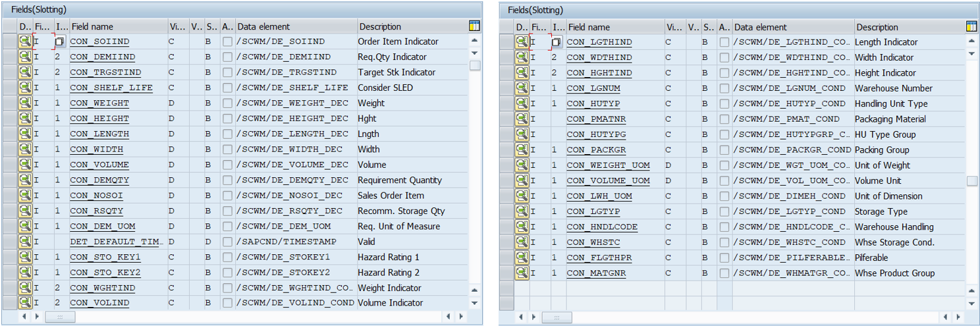Click scroll-down arrow of left table scrollbar
Image resolution: width=980 pixels, height=326 pixels.
tap(474, 303)
